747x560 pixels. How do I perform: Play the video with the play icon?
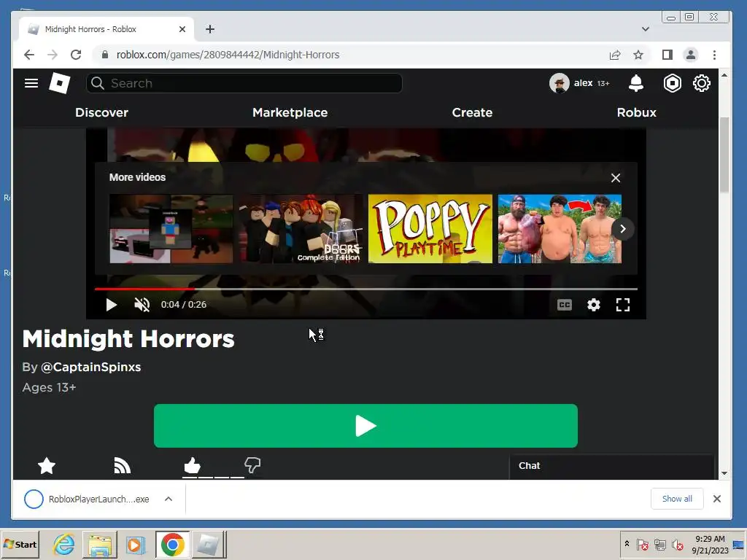tap(111, 305)
